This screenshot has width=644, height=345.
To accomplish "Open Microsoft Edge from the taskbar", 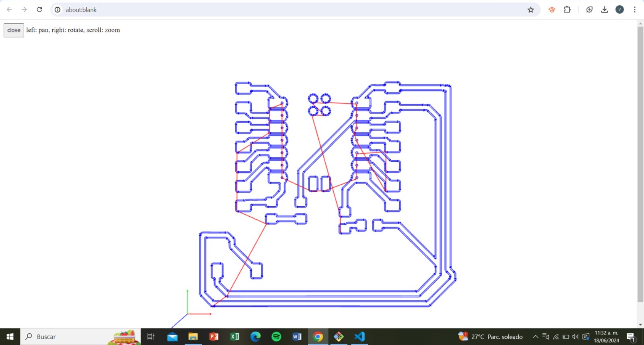I will point(256,337).
